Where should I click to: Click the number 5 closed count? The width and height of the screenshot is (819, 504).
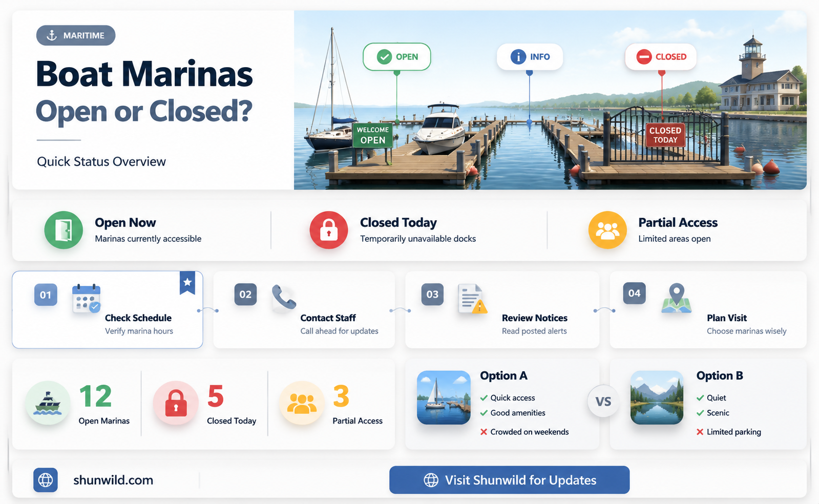tap(216, 396)
